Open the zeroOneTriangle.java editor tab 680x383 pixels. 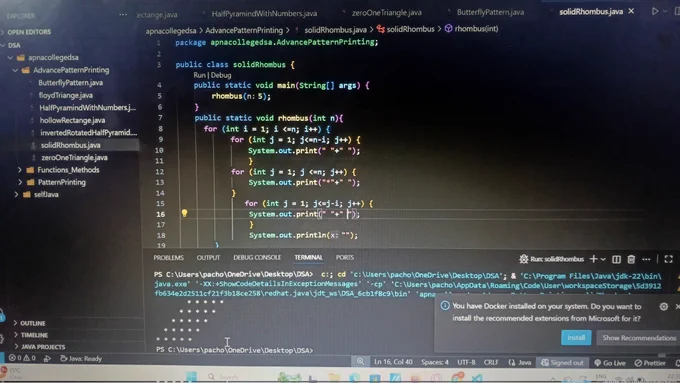pos(386,13)
